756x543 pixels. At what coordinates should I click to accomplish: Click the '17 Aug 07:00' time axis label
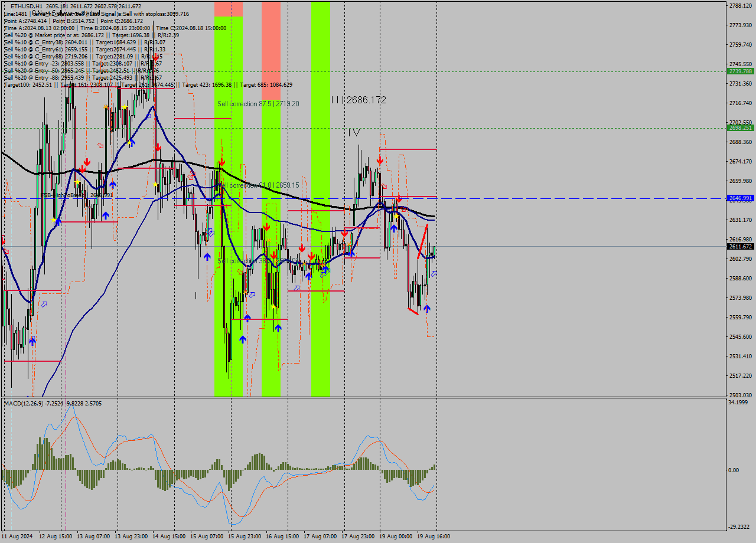pyautogui.click(x=320, y=537)
